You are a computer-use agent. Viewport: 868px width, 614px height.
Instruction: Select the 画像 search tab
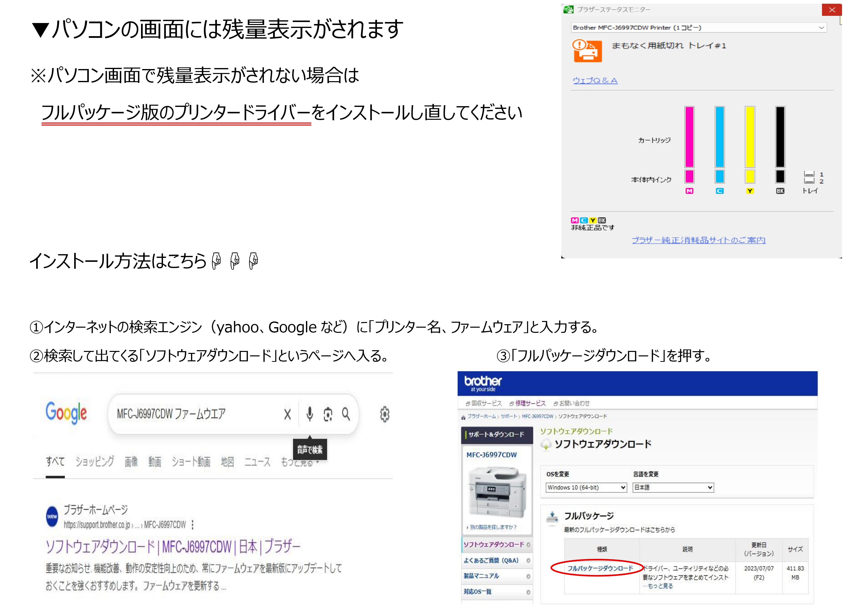131,462
